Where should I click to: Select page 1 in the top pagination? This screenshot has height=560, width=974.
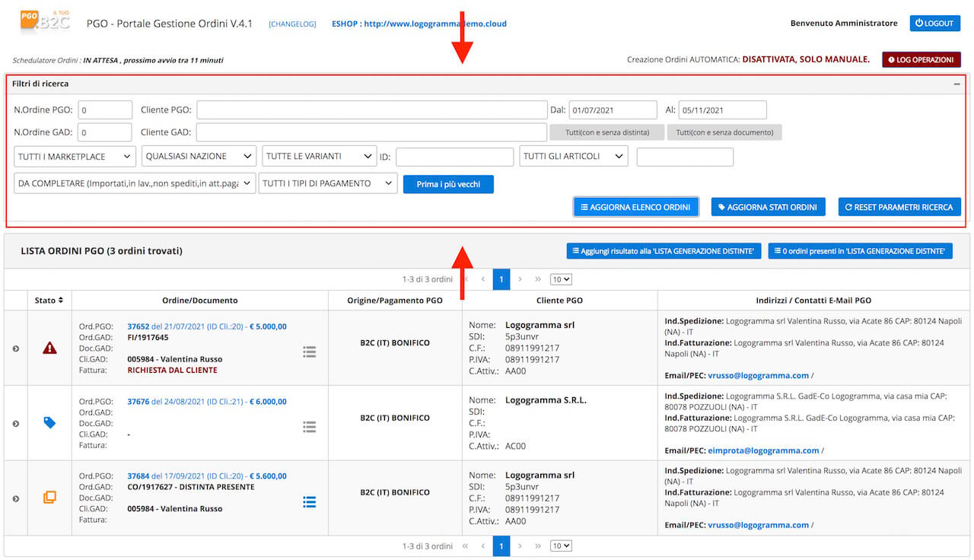(x=501, y=279)
